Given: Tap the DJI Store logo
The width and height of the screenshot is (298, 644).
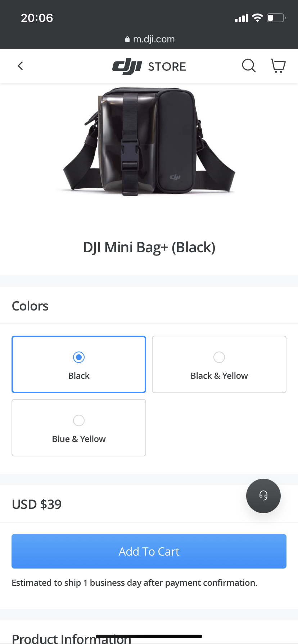Looking at the screenshot, I should point(149,66).
